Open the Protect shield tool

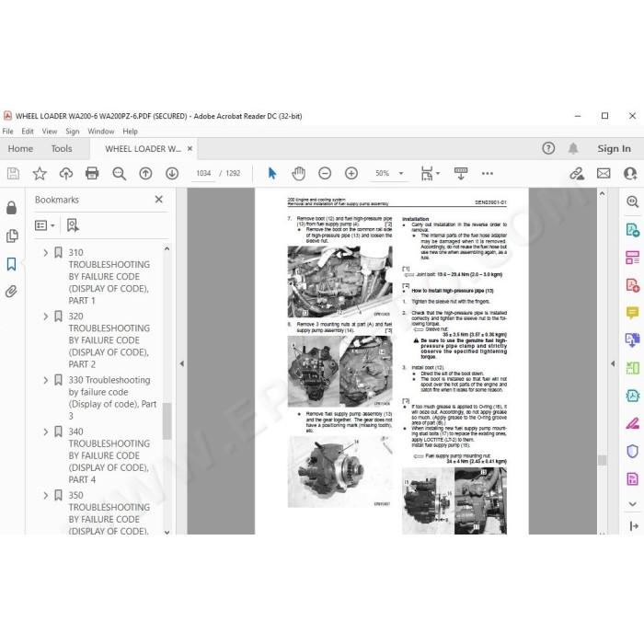[x=633, y=451]
